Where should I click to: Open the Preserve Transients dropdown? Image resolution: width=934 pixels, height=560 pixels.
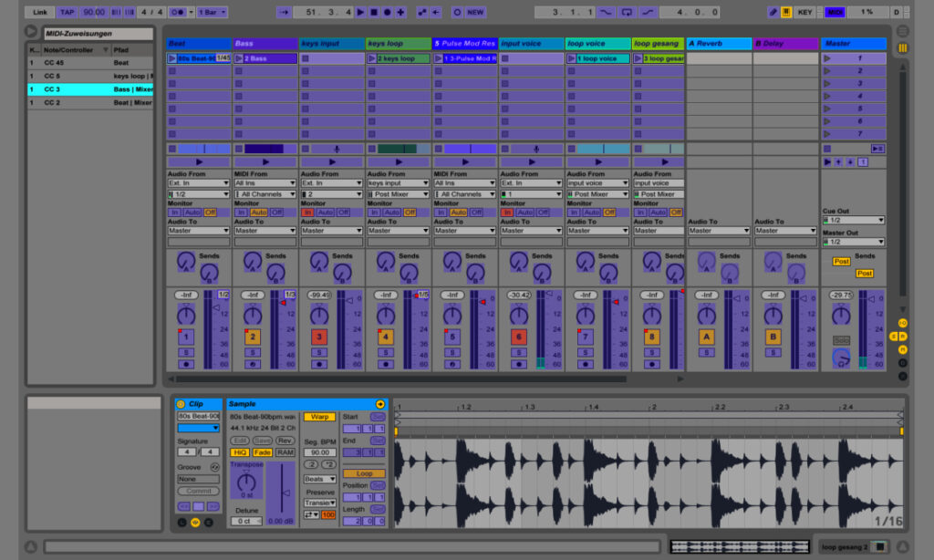[320, 503]
